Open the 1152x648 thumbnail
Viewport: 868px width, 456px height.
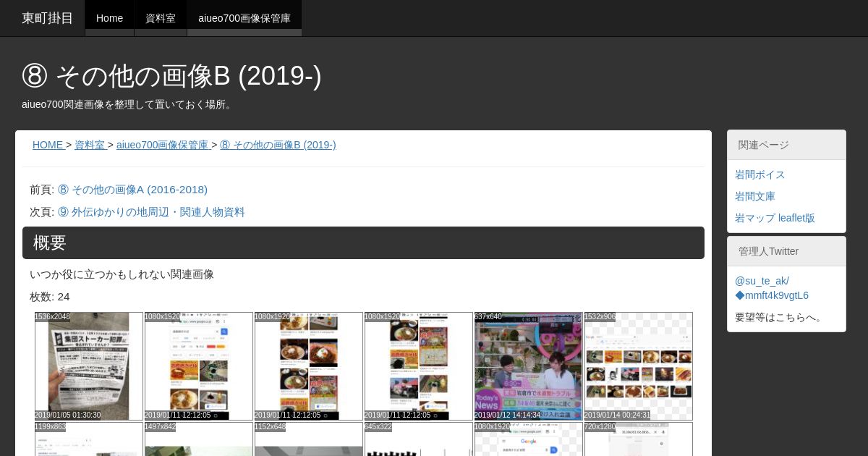click(x=309, y=439)
